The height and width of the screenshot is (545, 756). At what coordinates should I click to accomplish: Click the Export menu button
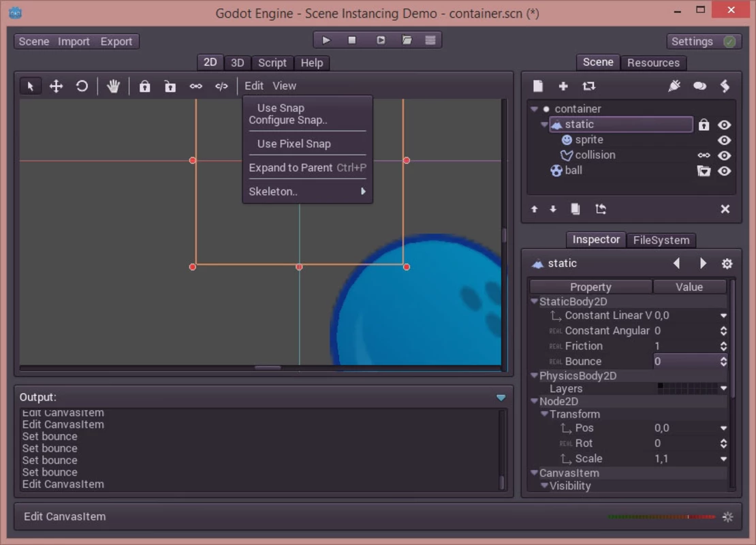tap(116, 42)
